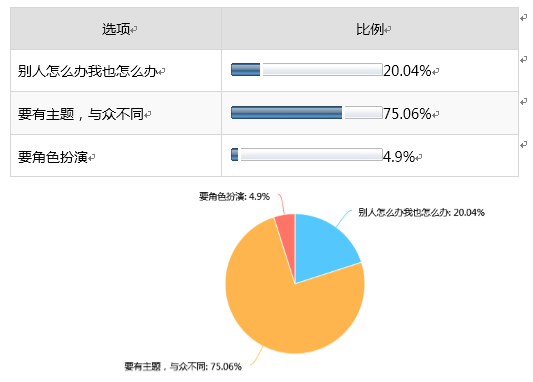Click the empty part of 20.04% bar
The image size is (533, 382).
(x=322, y=69)
